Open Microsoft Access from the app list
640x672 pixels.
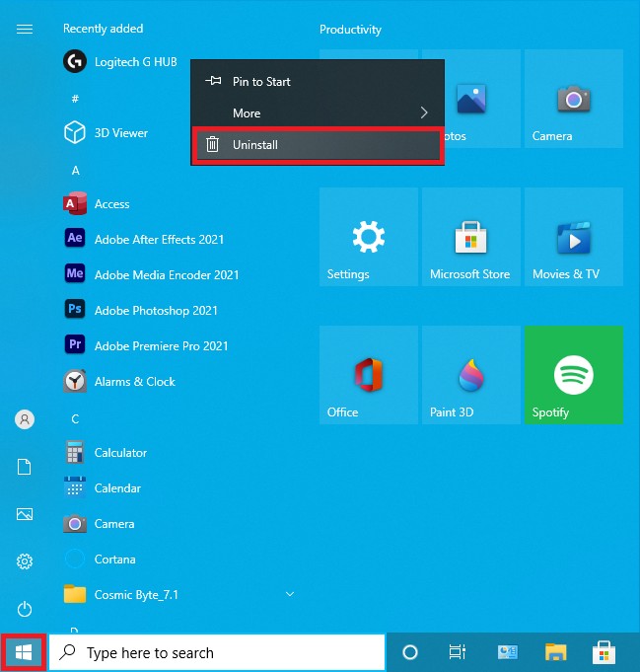point(97,204)
